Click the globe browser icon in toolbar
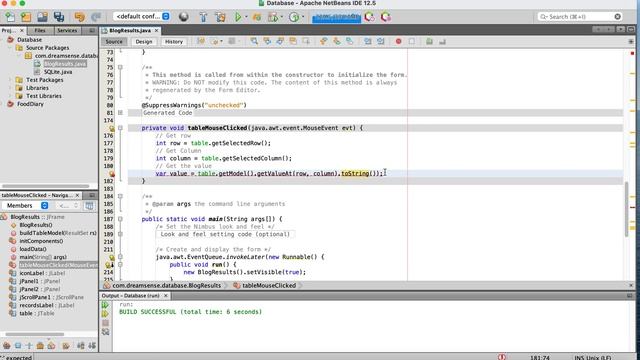640x360 pixels. 184,17
